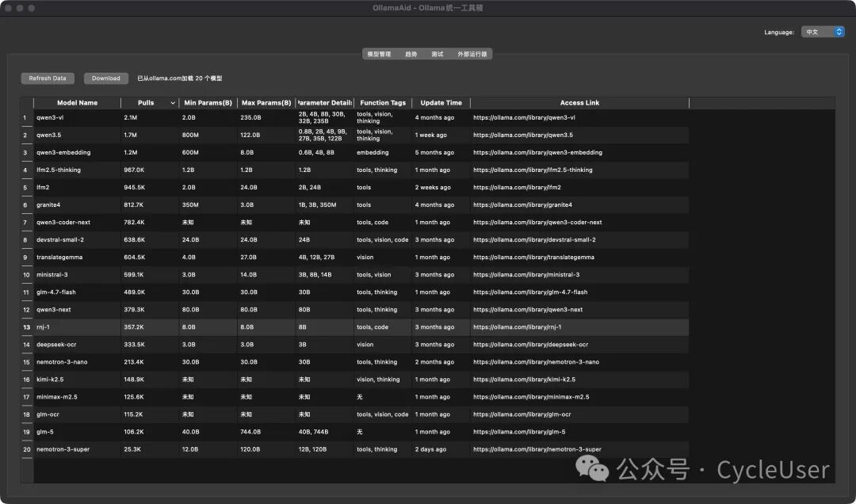Screen dimensions: 856x504
Task: Select the translategemma model name cell
Action: point(77,258)
